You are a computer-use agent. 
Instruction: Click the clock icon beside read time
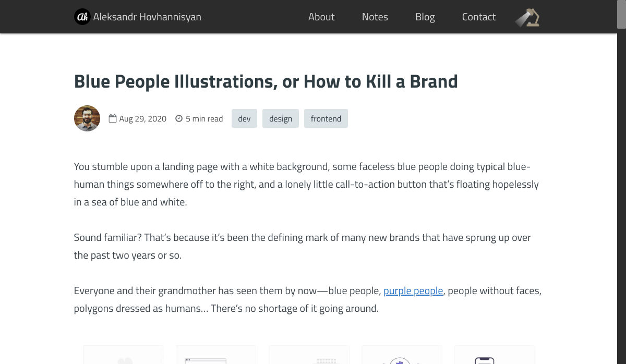point(179,118)
